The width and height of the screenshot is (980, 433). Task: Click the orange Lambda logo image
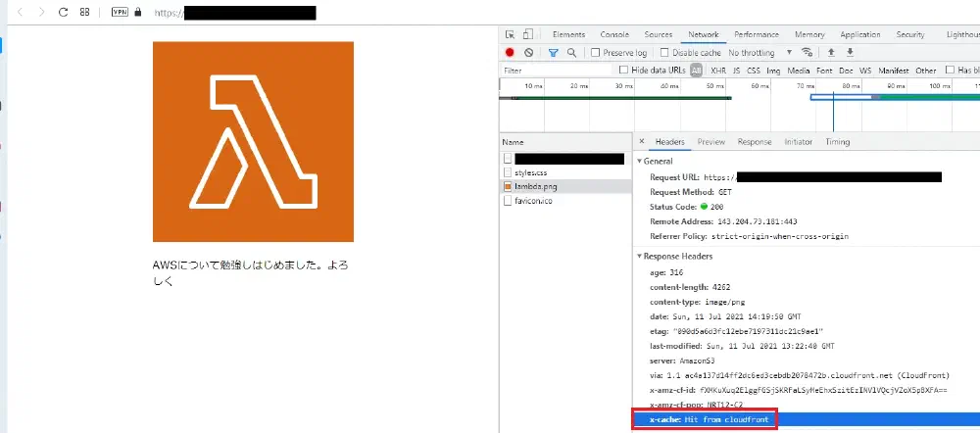click(x=253, y=142)
